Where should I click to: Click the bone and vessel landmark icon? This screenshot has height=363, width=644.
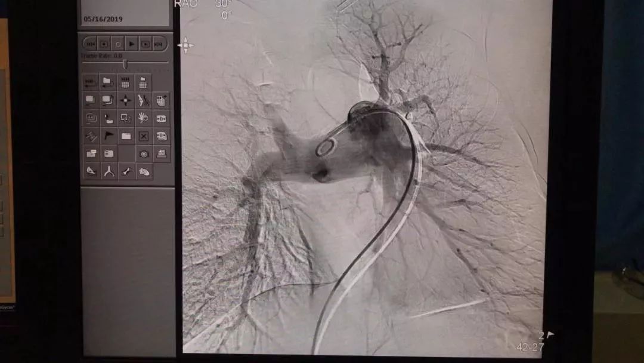[x=143, y=100]
